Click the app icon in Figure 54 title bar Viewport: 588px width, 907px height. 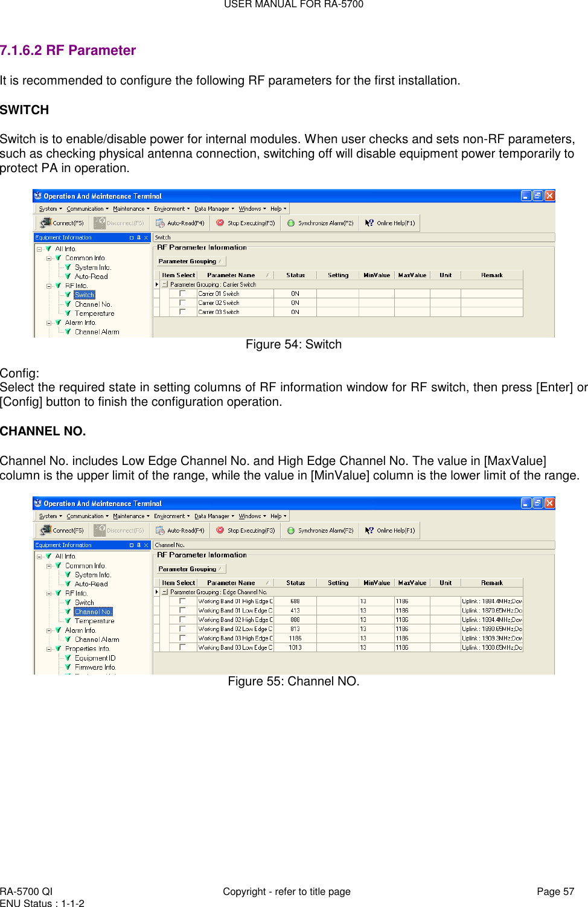click(x=38, y=196)
